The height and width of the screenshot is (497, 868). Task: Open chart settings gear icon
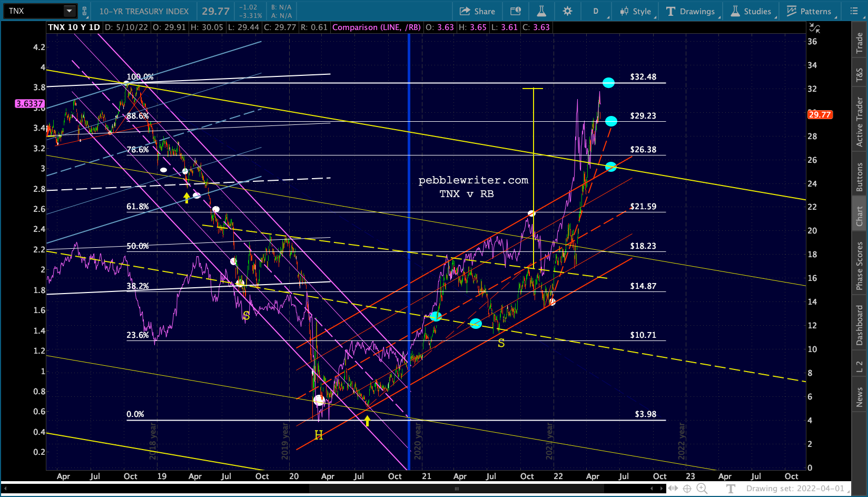coord(567,11)
